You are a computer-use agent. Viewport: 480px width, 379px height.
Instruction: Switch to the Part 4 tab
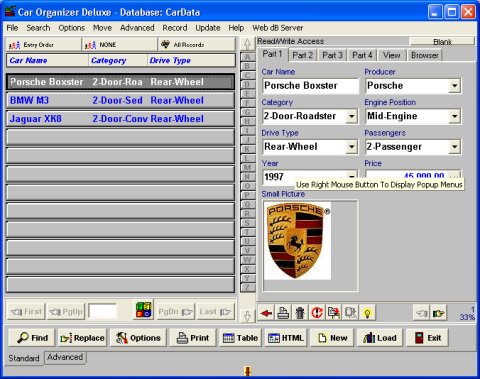362,55
